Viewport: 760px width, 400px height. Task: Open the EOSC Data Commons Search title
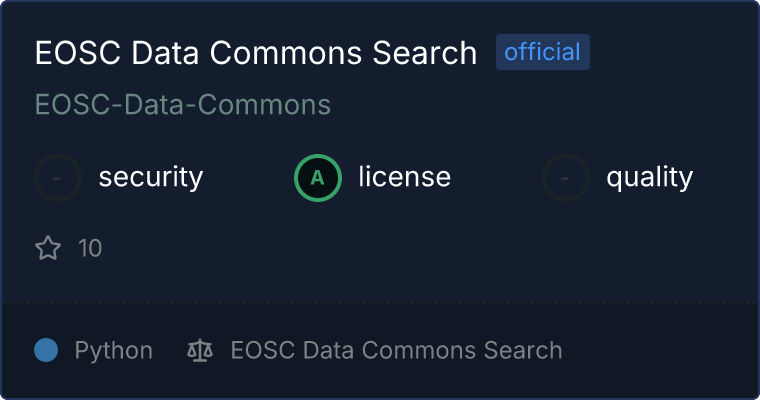point(256,53)
